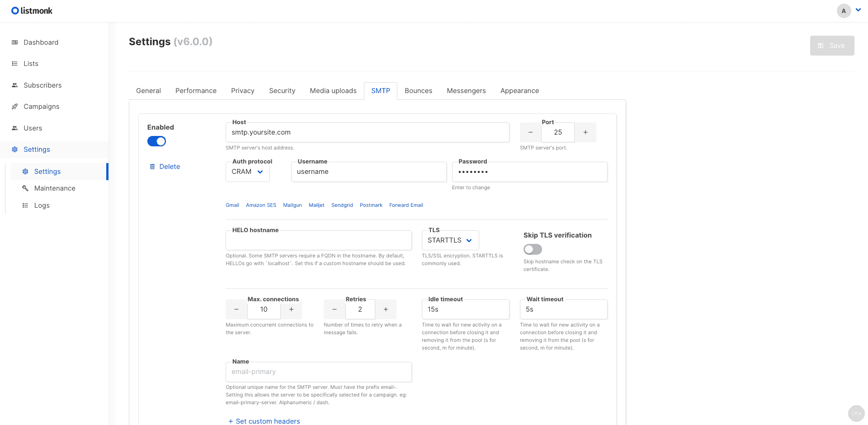Change the TLS encryption dropdown
Image resolution: width=868 pixels, height=425 pixels.
(450, 240)
